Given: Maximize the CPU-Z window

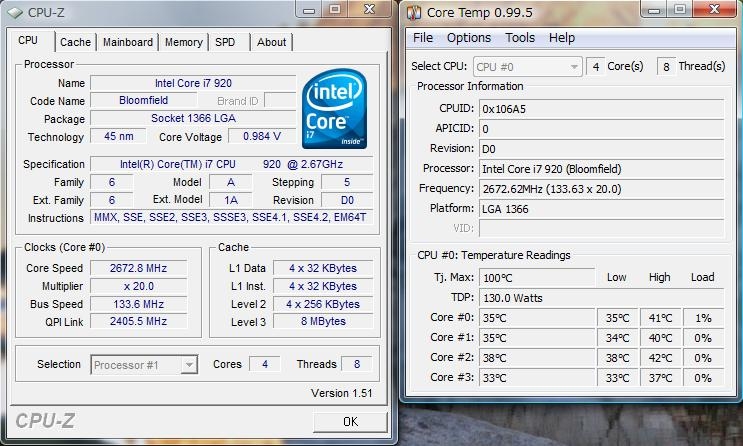Looking at the screenshot, I should (x=335, y=9).
